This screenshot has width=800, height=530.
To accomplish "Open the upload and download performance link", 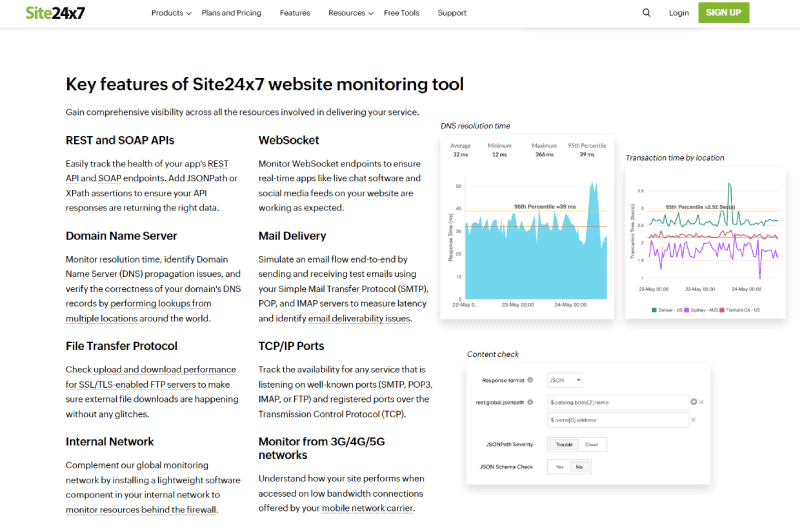I will click(164, 369).
